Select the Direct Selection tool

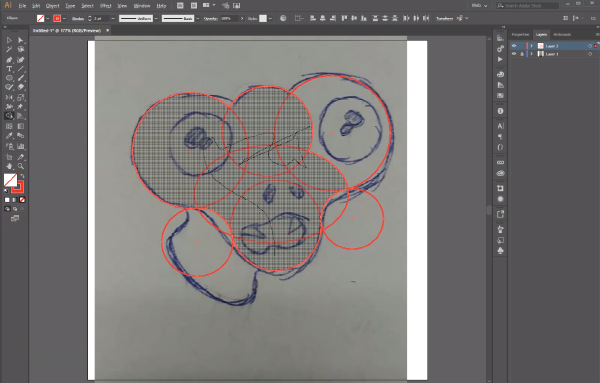(x=21, y=40)
